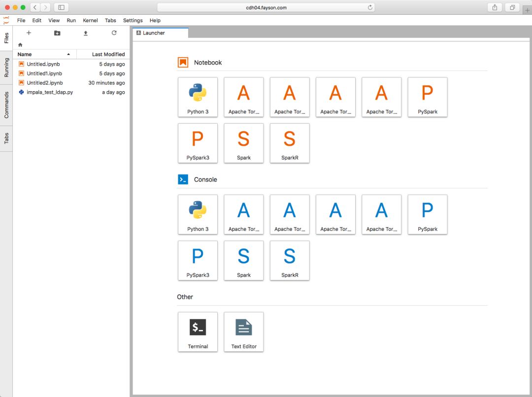The width and height of the screenshot is (532, 397).
Task: Click the Notebook section heading
Action: pyautogui.click(x=208, y=63)
